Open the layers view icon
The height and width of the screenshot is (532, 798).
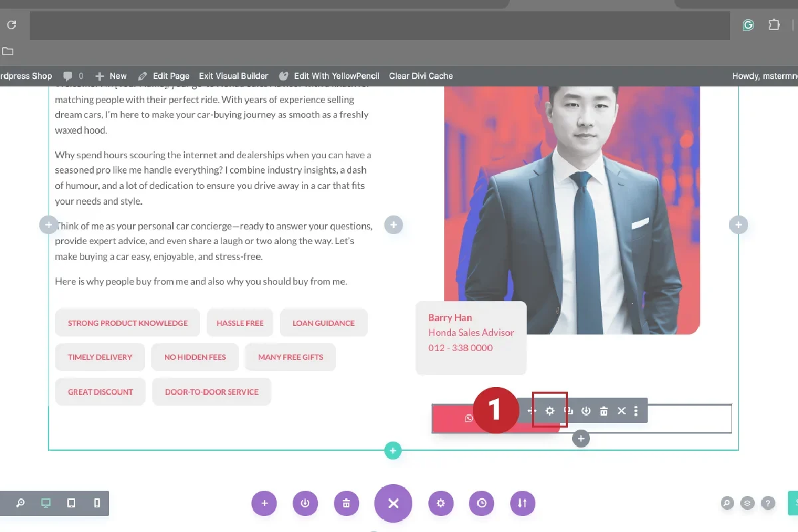746,503
